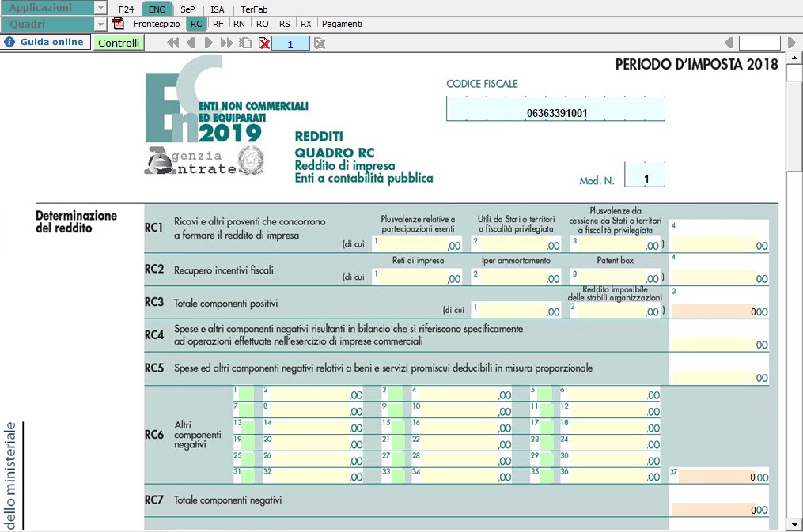Viewport: 803px width, 532px height.
Task: Click RC6 total field 37
Action: [719, 476]
